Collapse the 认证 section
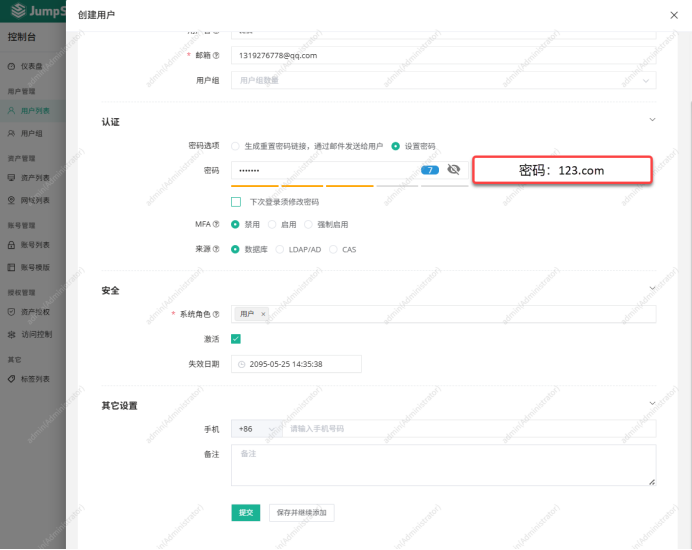The image size is (692, 550). click(652, 120)
